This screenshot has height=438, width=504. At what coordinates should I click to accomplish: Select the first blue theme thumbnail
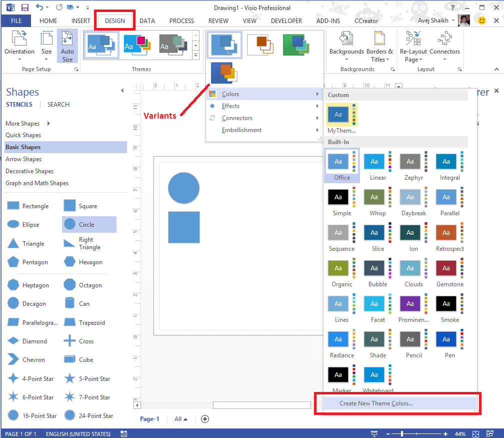coord(101,45)
